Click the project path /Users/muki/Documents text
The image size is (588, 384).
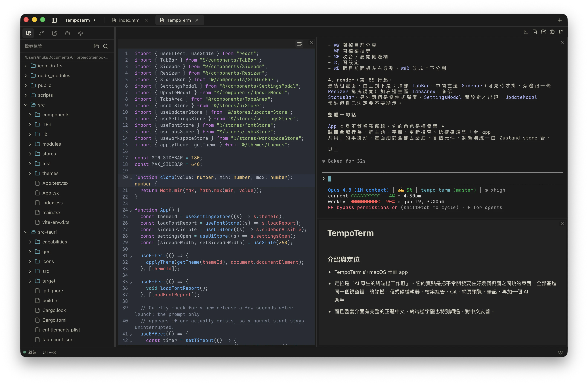click(x=66, y=57)
